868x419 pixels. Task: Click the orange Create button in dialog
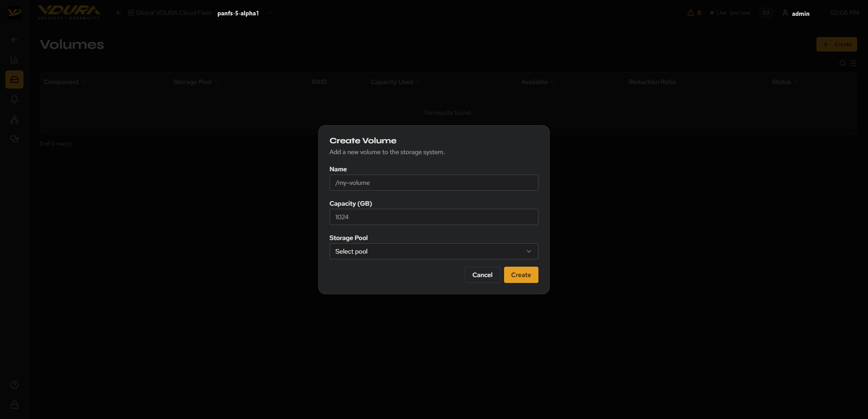click(x=521, y=275)
